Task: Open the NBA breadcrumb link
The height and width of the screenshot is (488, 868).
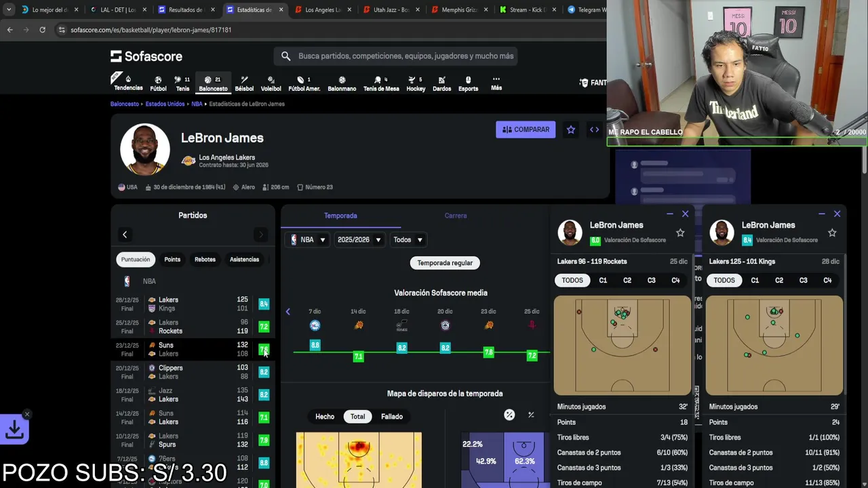Action: click(197, 104)
